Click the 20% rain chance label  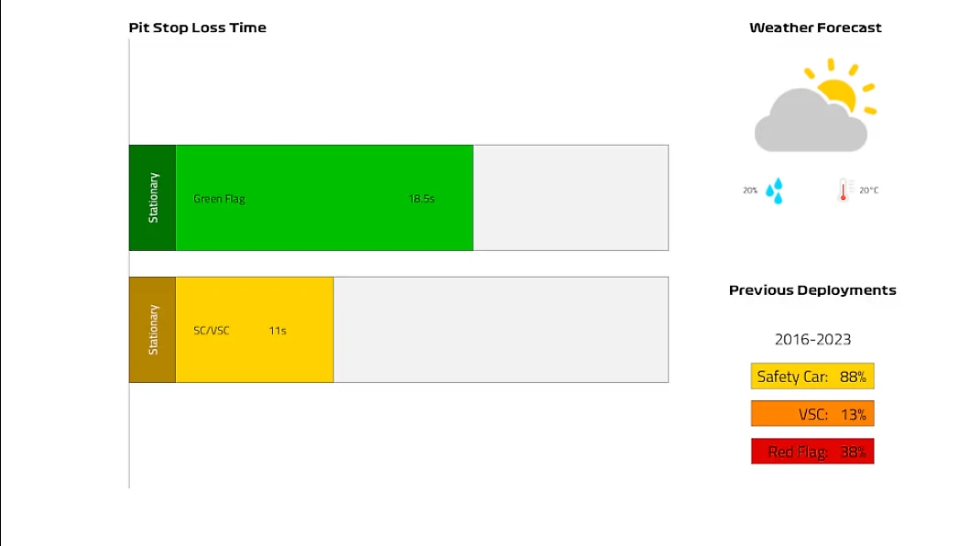pyautogui.click(x=750, y=191)
